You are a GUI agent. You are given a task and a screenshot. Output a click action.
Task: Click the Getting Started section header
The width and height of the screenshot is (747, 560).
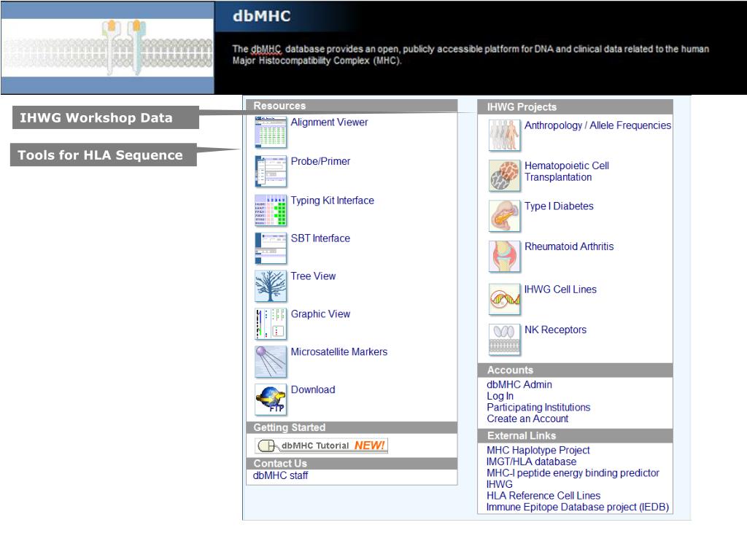pos(352,427)
